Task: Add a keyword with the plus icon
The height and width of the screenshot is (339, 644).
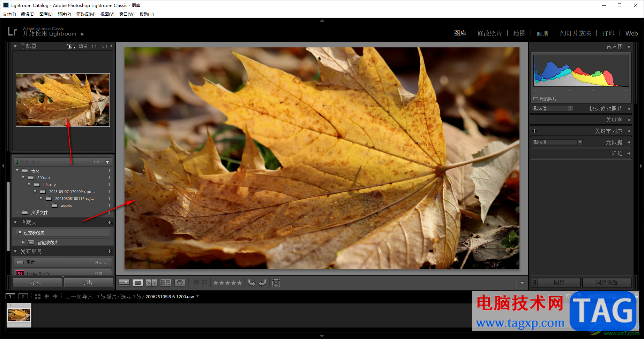Action: click(x=534, y=131)
